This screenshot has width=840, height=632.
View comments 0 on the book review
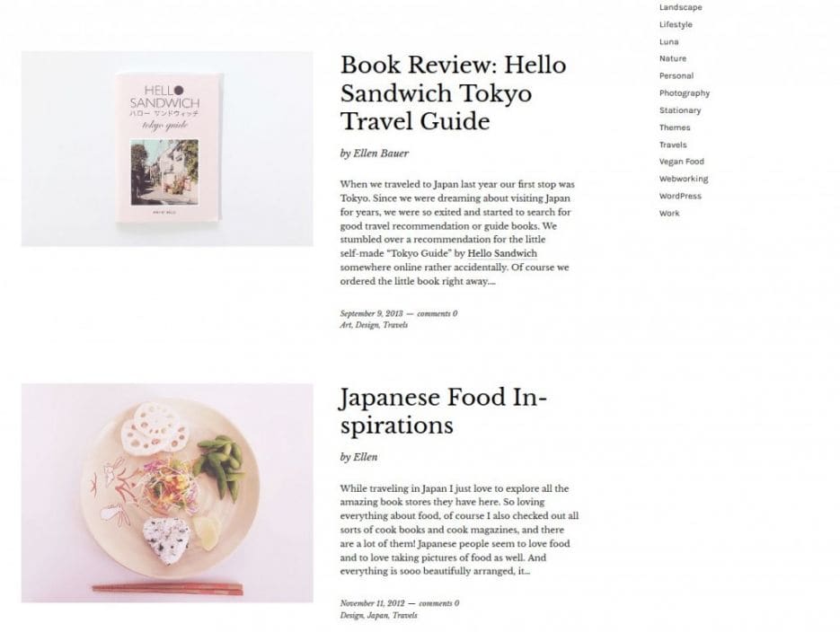click(x=438, y=313)
